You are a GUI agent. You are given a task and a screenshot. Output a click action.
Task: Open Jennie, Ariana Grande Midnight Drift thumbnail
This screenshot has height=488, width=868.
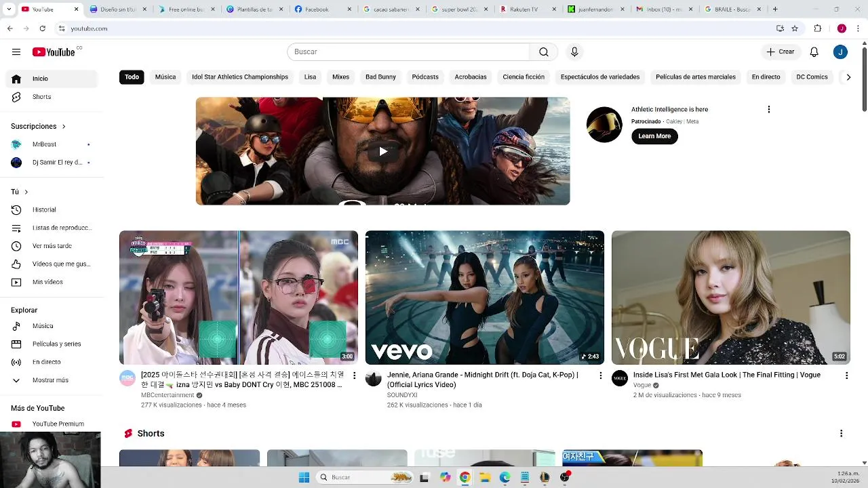point(485,298)
